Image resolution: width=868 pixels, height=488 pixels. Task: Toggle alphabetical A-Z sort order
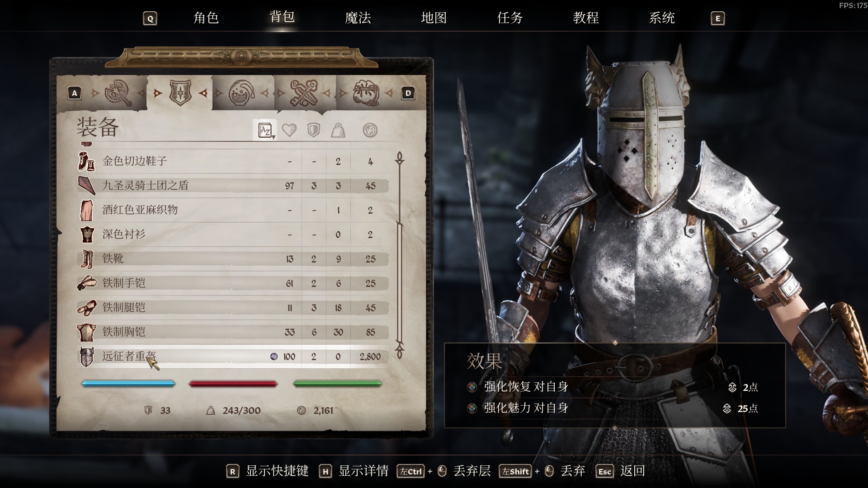click(x=265, y=131)
